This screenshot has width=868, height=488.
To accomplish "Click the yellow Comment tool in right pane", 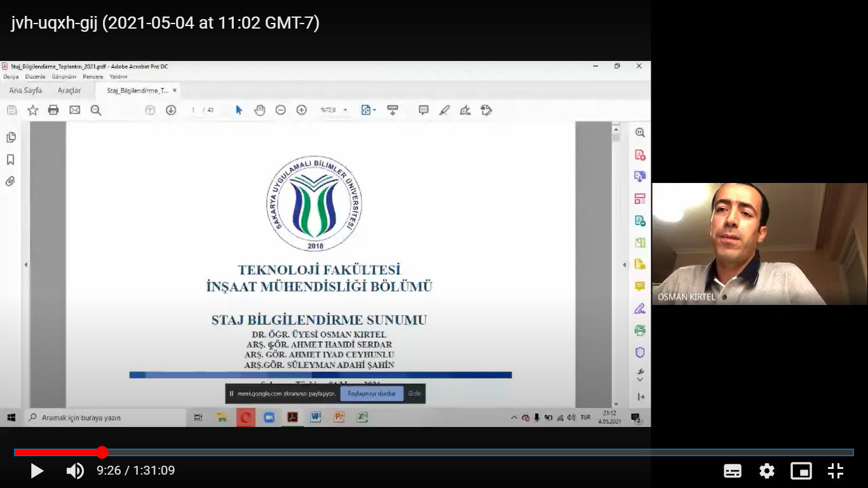I will pyautogui.click(x=640, y=287).
